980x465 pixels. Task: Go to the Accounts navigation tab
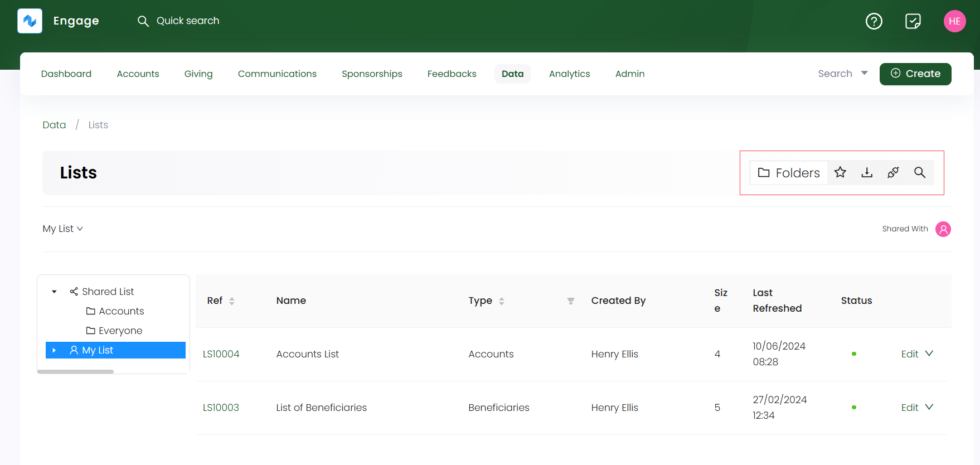point(138,74)
